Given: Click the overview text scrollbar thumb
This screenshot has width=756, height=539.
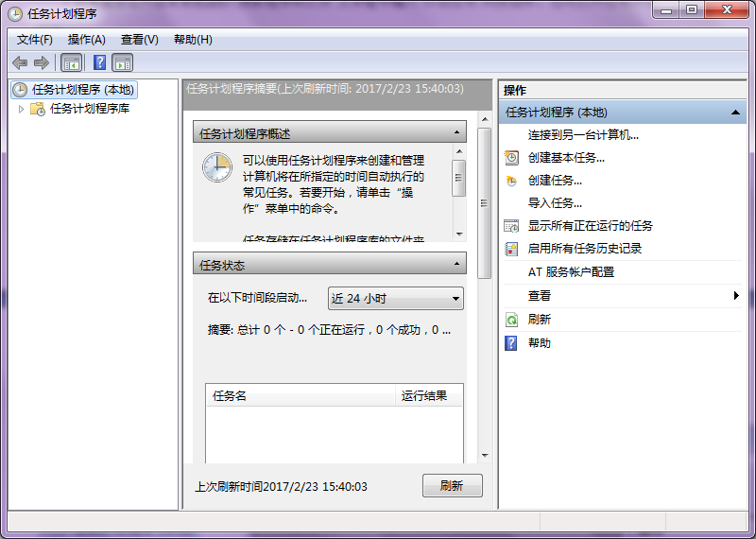Looking at the screenshot, I should coord(459,178).
